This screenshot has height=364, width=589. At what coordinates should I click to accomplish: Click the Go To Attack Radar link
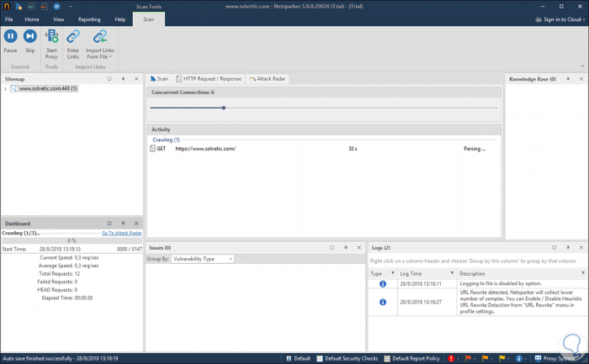[x=122, y=233]
